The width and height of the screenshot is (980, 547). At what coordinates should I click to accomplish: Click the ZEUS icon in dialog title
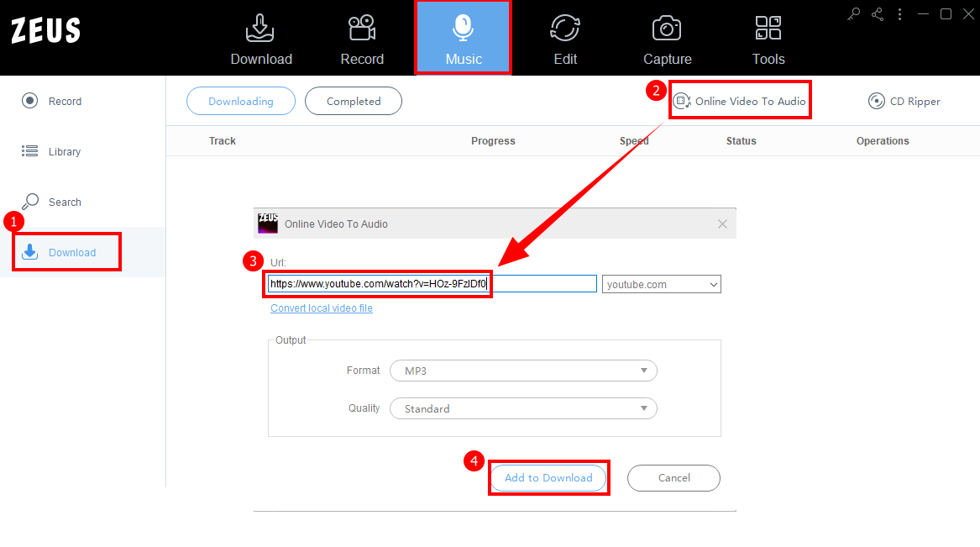[x=268, y=224]
